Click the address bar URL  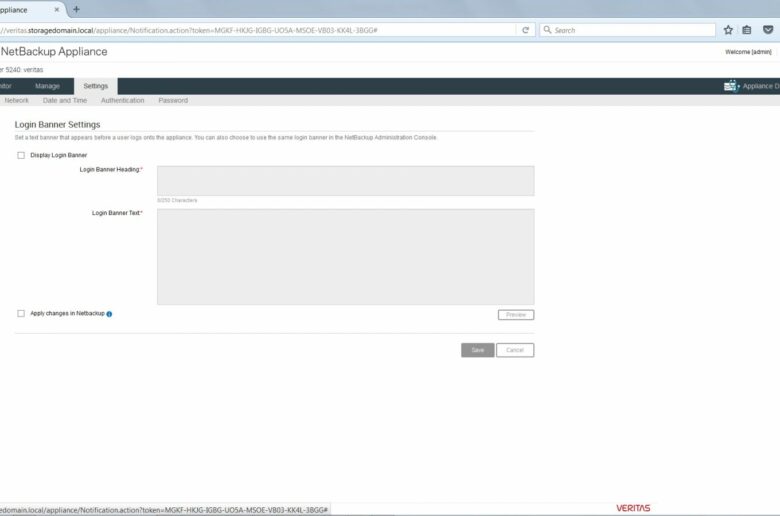(x=256, y=30)
